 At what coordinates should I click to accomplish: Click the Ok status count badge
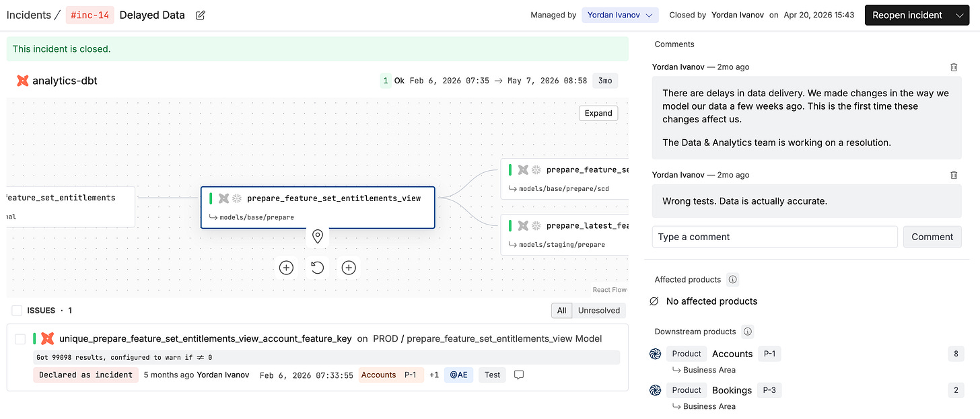386,81
